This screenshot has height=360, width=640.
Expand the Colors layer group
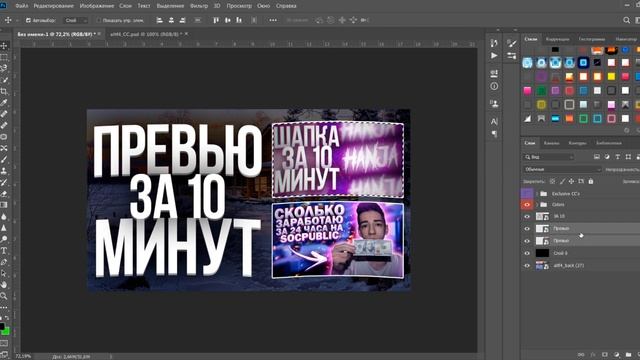[537, 204]
